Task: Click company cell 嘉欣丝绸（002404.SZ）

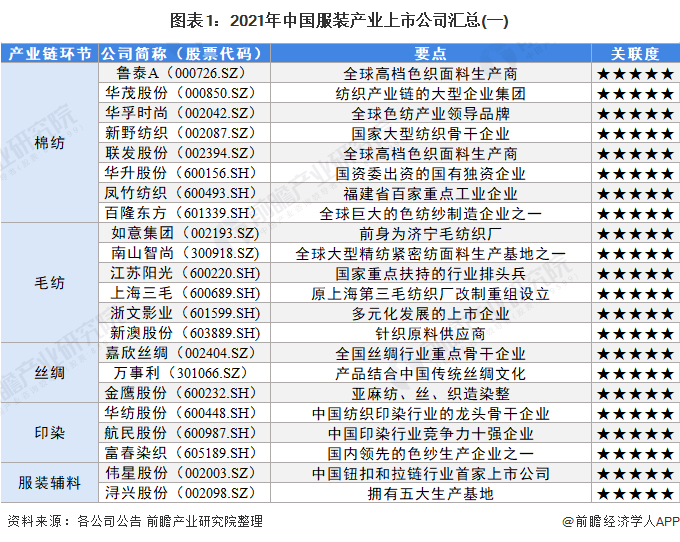Action: 184,353
